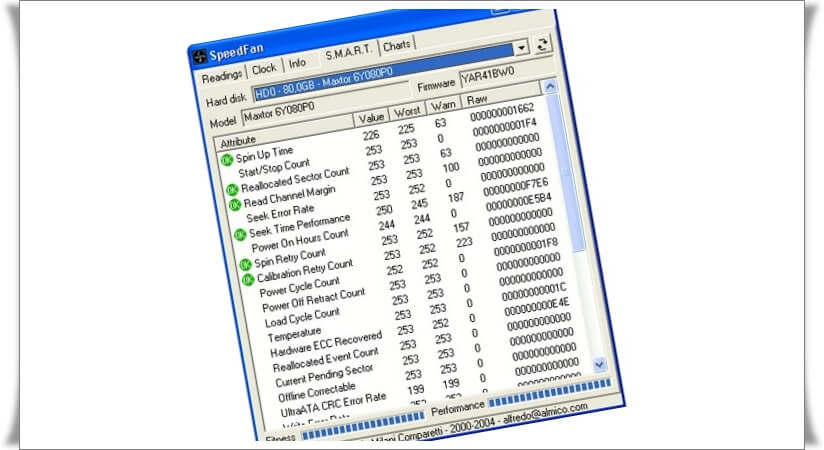This screenshot has width=824, height=450.
Task: Select the Read Channel Margin attribute
Action: tap(289, 196)
